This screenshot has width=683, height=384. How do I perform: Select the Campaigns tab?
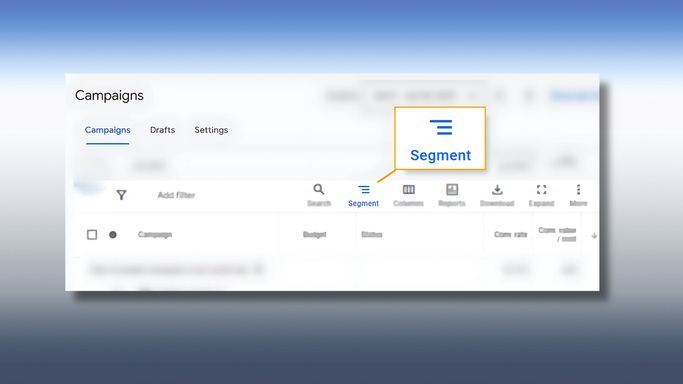(108, 130)
